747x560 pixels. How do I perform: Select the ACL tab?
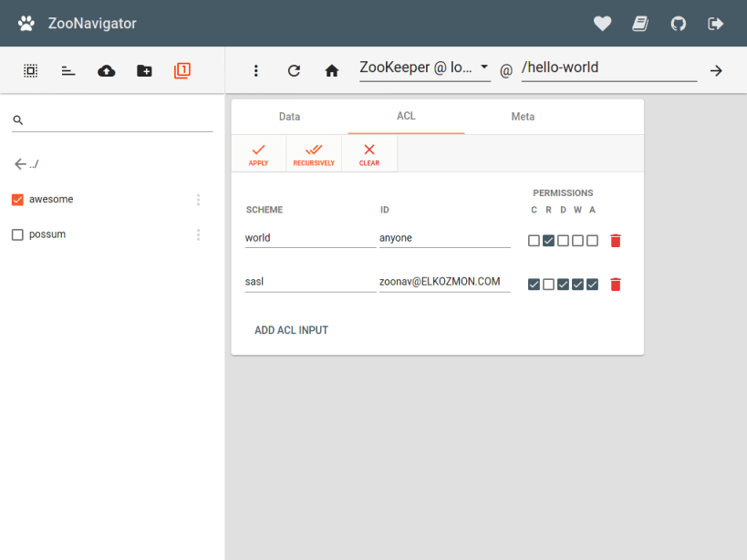point(406,116)
